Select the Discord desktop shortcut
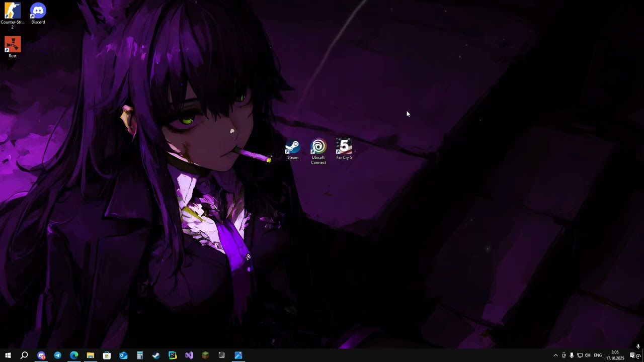 [38, 14]
